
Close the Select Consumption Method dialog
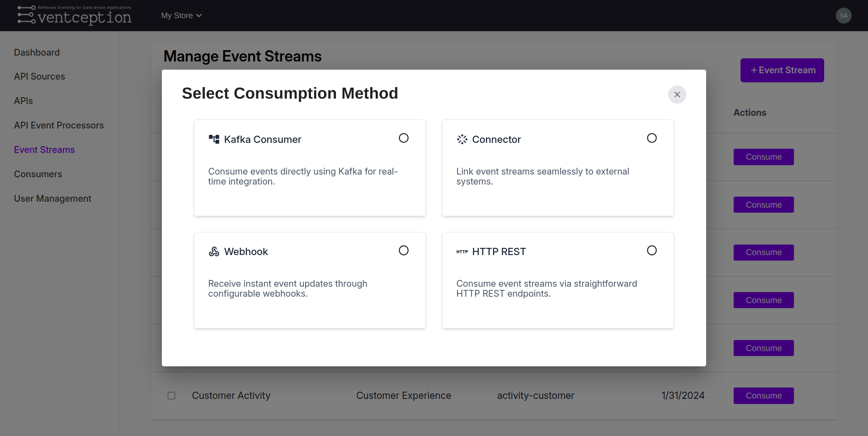[677, 95]
